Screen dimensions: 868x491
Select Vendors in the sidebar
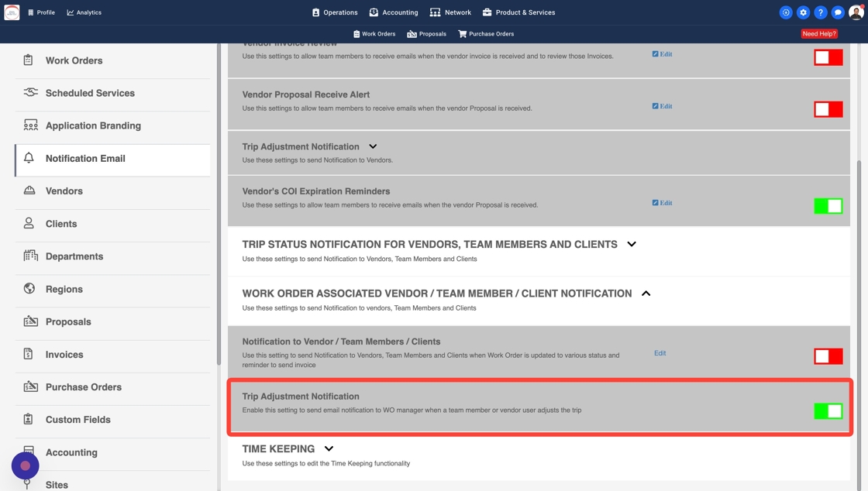click(x=113, y=191)
